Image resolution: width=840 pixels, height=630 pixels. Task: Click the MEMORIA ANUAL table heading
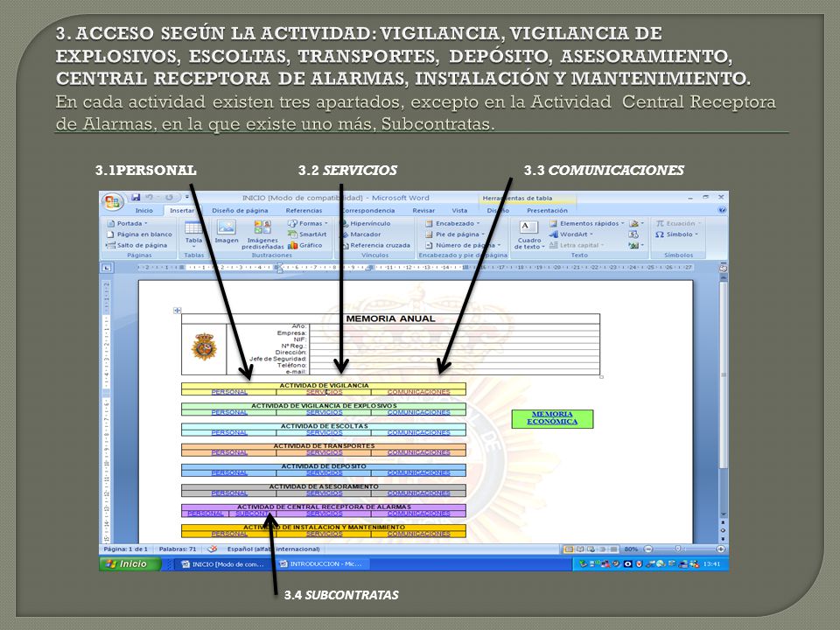tap(390, 318)
